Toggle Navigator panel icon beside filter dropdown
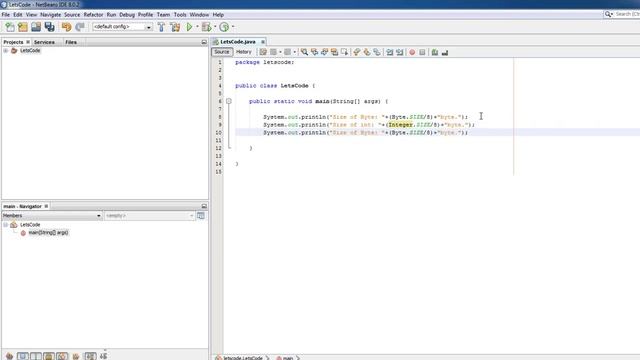This screenshot has height=360, width=640. [x=201, y=216]
